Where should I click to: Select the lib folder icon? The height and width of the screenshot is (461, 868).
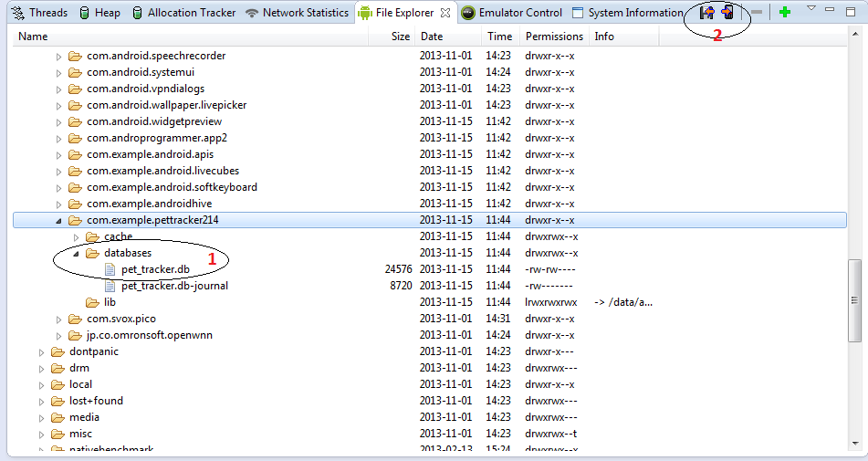[92, 302]
